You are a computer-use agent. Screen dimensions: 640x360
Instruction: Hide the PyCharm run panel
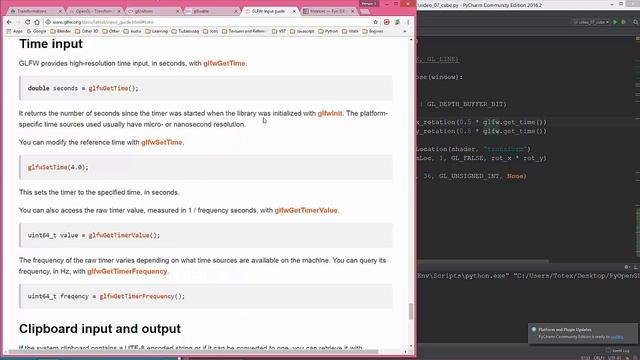(636, 267)
